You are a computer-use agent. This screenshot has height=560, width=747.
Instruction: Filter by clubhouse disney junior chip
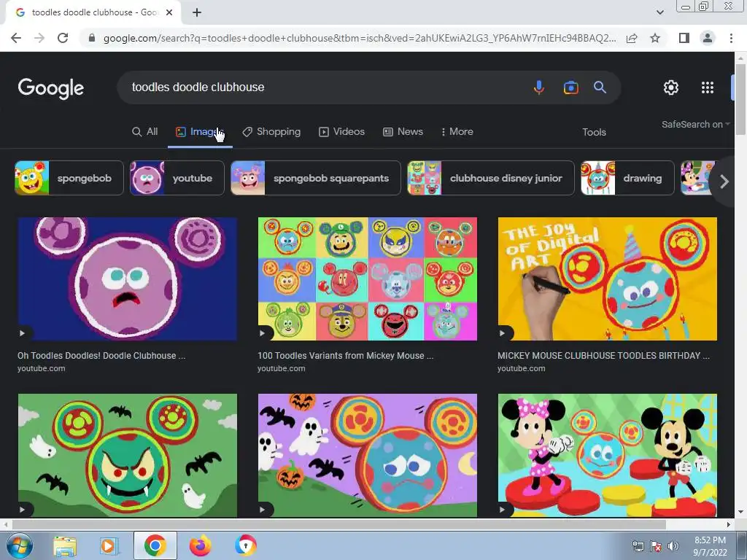[x=491, y=178]
